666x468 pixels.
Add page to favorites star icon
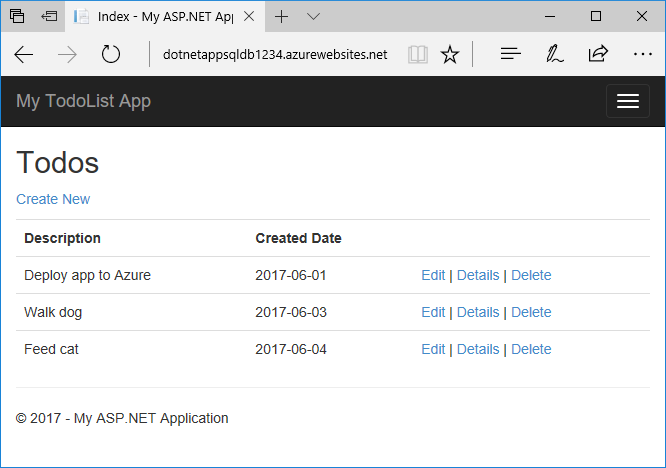pyautogui.click(x=450, y=54)
